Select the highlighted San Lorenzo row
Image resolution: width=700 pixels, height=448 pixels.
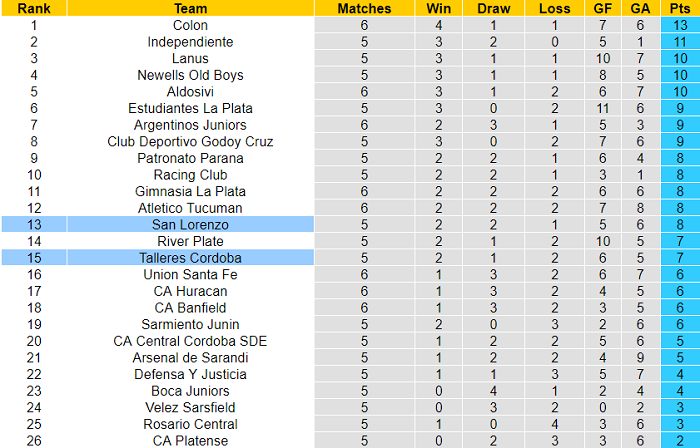click(x=190, y=225)
